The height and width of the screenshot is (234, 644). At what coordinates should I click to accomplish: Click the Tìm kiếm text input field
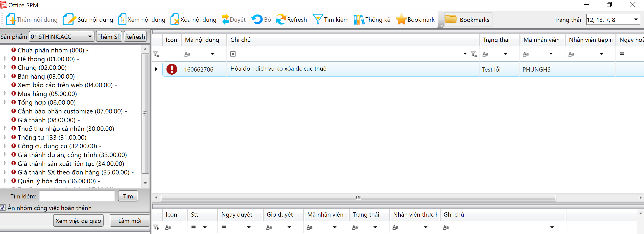[77, 196]
